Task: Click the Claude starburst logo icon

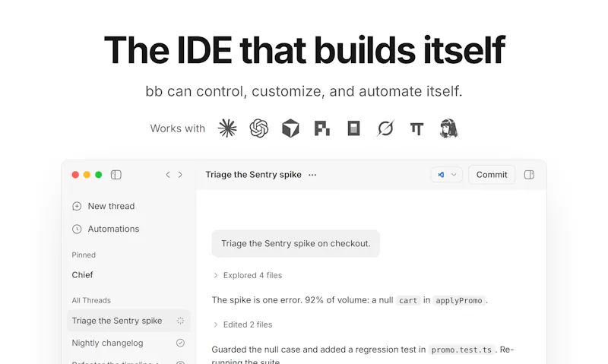Action: pyautogui.click(x=227, y=128)
